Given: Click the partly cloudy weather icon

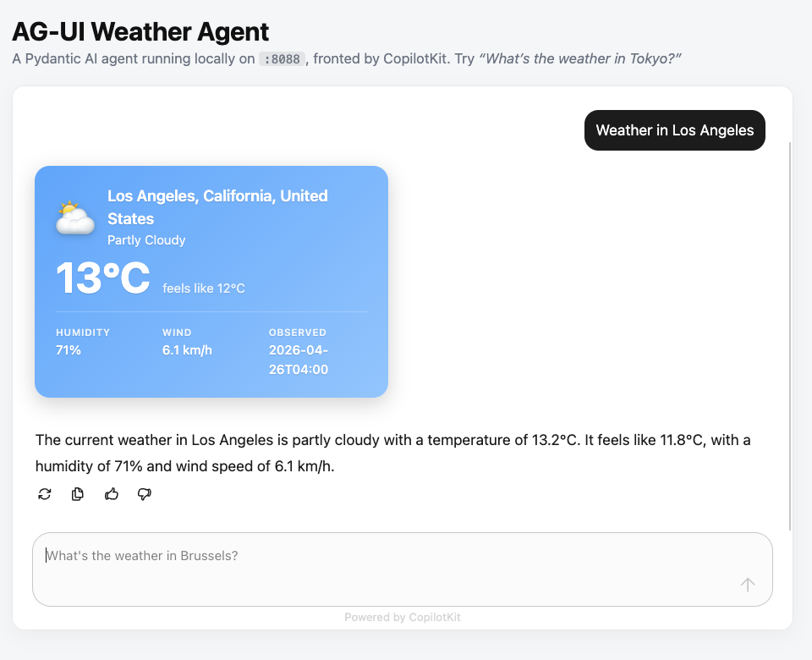Looking at the screenshot, I should coord(75,217).
